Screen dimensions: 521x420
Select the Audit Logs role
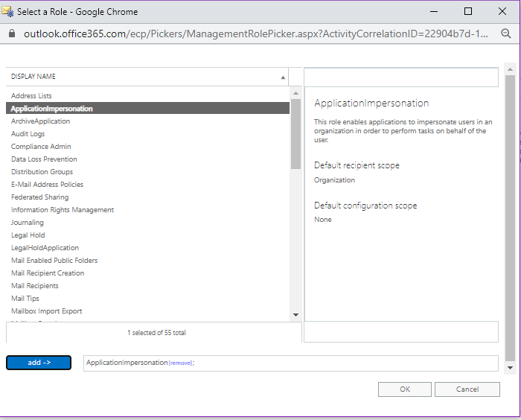click(x=147, y=134)
